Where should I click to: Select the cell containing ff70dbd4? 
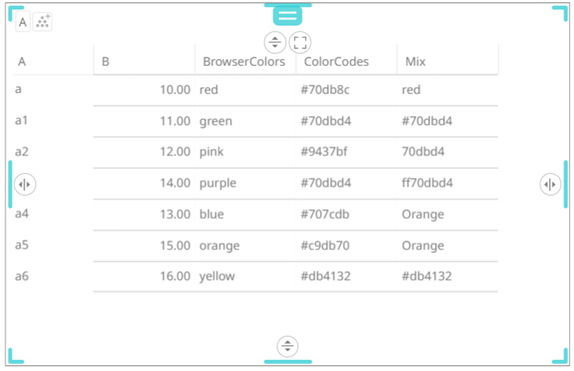427,183
